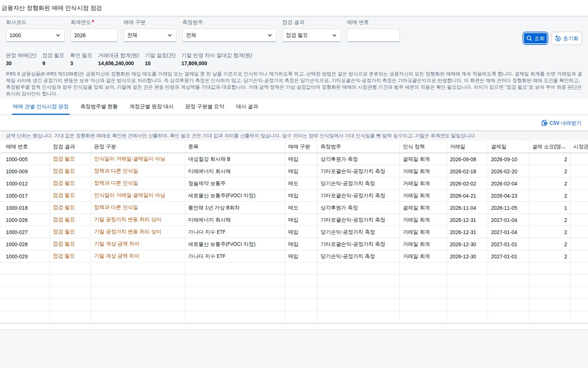The height and width of the screenshot is (368, 588).
Task: Click trade number 1000-017
Action: (17, 196)
